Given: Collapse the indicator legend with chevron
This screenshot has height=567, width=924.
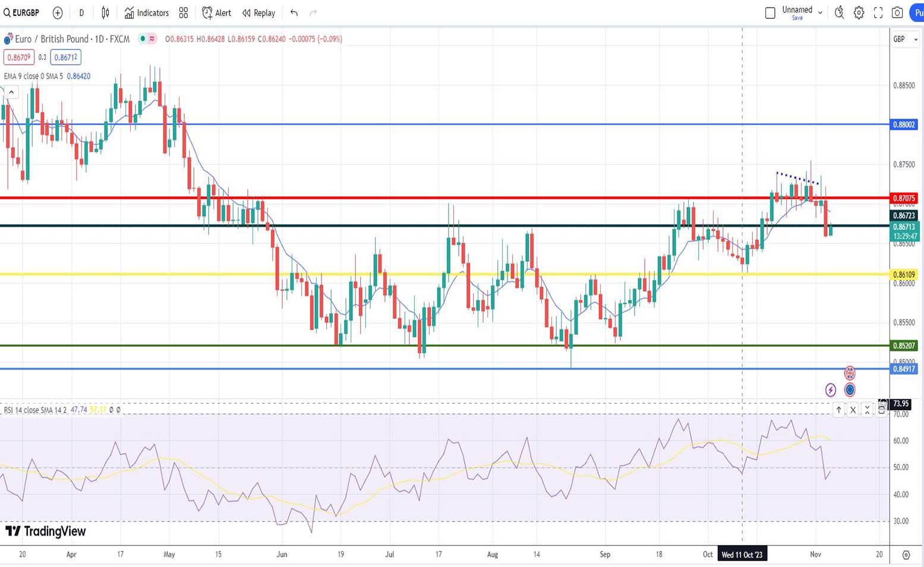Looking at the screenshot, I should click(11, 92).
